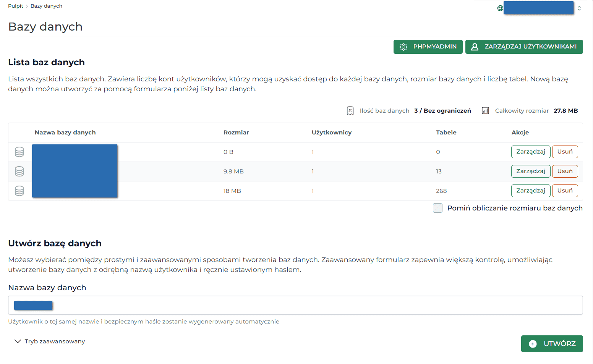The height and width of the screenshot is (364, 593).
Task: Click the gear icon on the phpMyAdmin button
Action: pyautogui.click(x=403, y=47)
